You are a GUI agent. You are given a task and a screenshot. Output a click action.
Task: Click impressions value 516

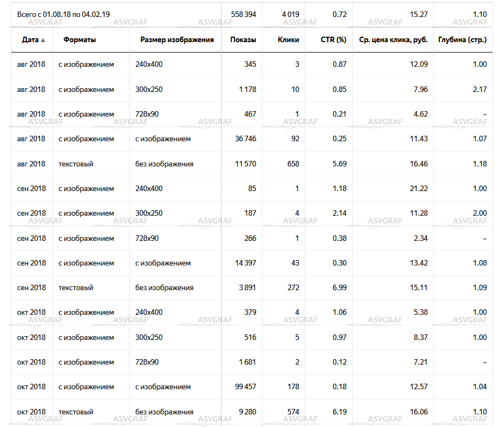(x=250, y=337)
